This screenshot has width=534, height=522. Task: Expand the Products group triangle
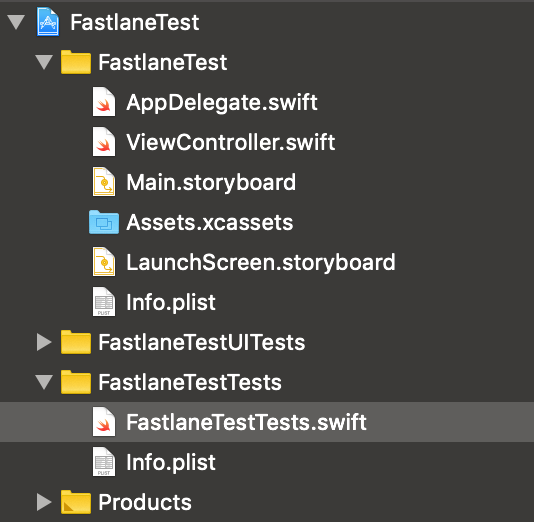coord(44,502)
